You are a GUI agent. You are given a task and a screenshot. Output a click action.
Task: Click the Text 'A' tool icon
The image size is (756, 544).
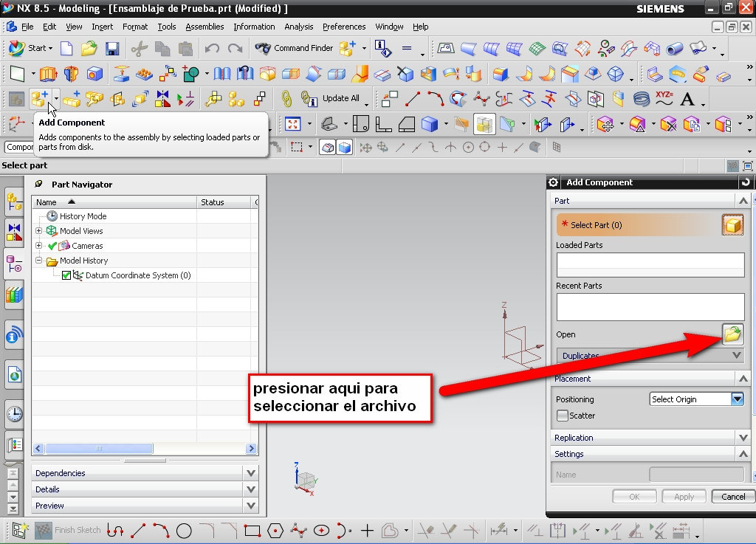(x=687, y=99)
